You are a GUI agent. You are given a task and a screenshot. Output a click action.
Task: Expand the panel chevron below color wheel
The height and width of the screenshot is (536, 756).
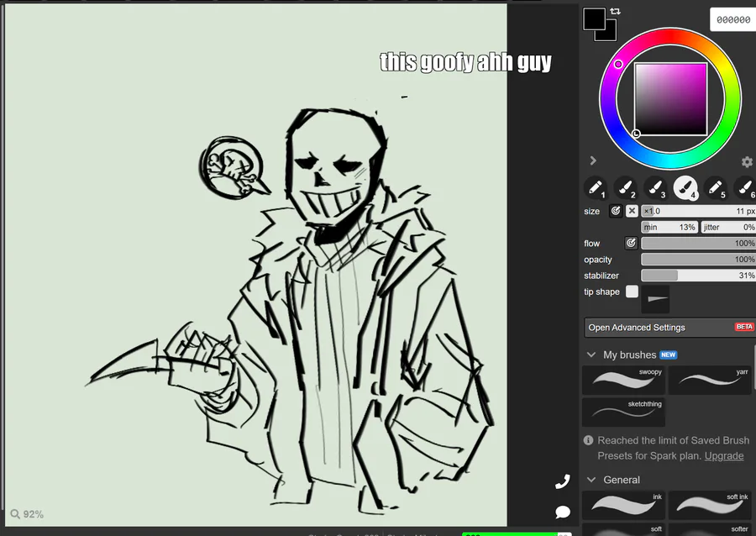(x=593, y=160)
